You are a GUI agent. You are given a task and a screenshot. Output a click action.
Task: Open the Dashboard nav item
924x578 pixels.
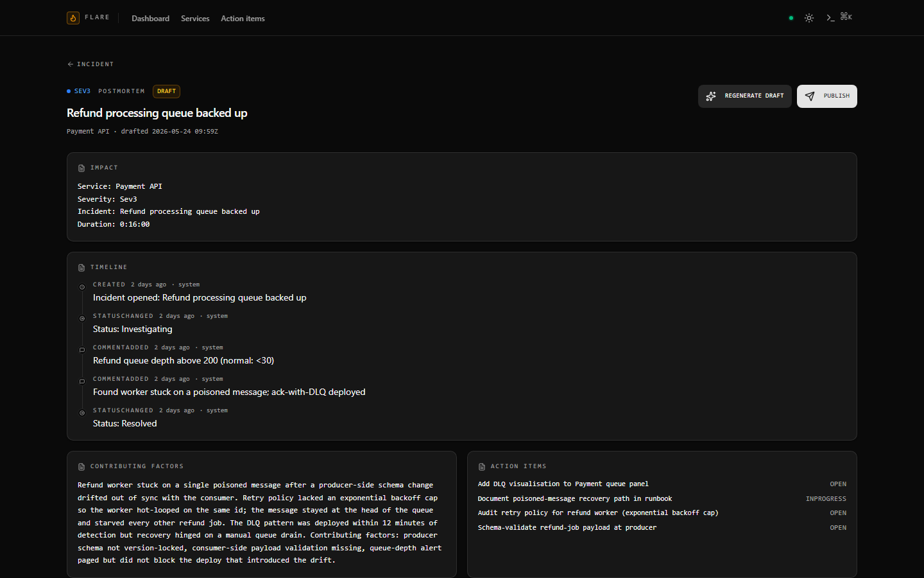coord(151,19)
